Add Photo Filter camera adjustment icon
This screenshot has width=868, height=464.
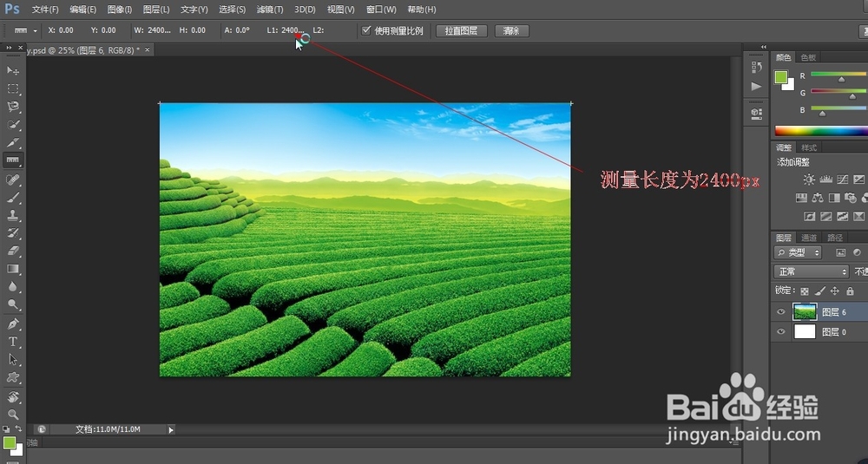tap(851, 198)
